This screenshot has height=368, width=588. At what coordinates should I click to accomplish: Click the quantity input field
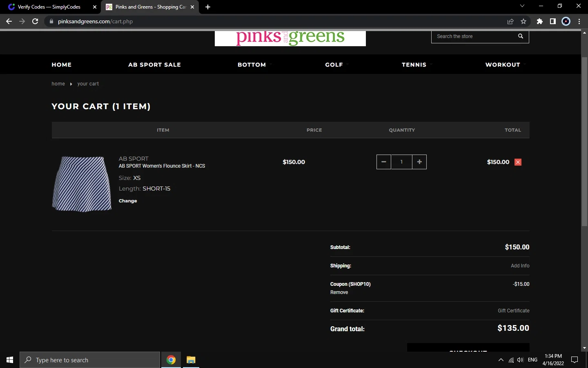coord(402,162)
